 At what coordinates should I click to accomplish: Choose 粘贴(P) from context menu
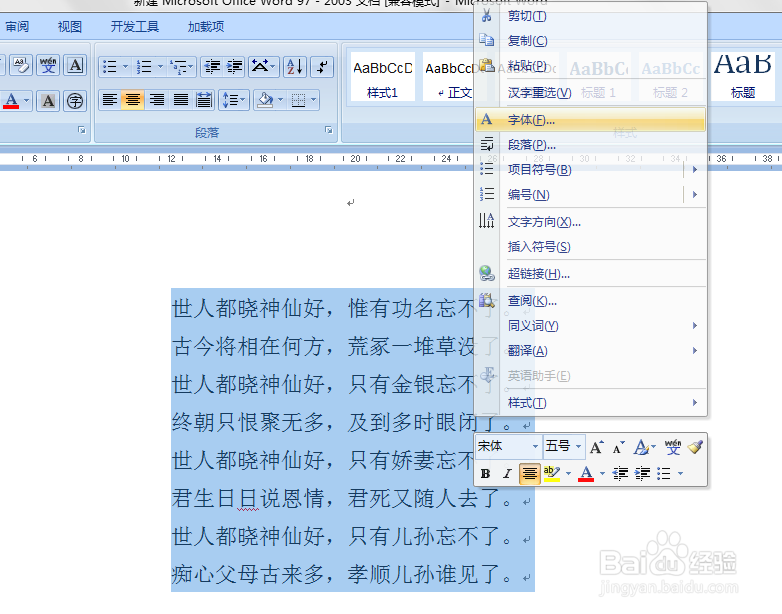pyautogui.click(x=591, y=66)
